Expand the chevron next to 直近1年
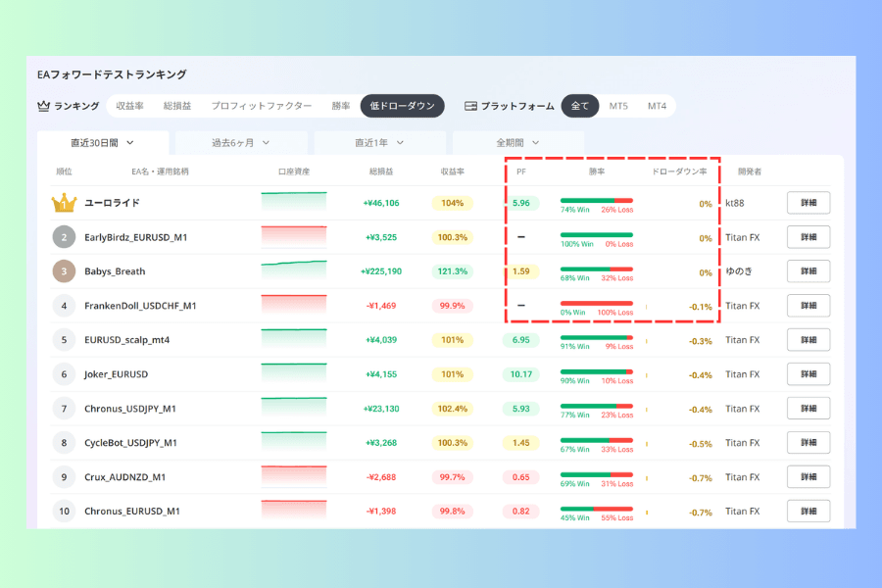 point(400,143)
